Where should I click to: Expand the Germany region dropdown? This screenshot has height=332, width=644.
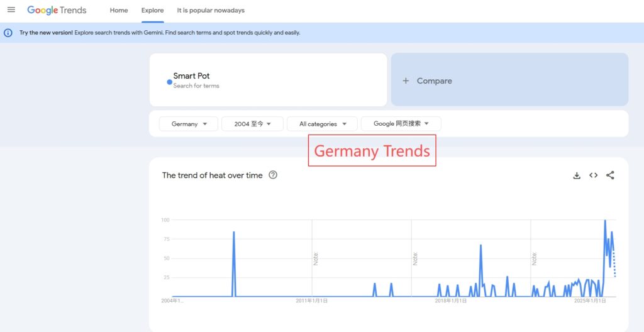(x=188, y=124)
